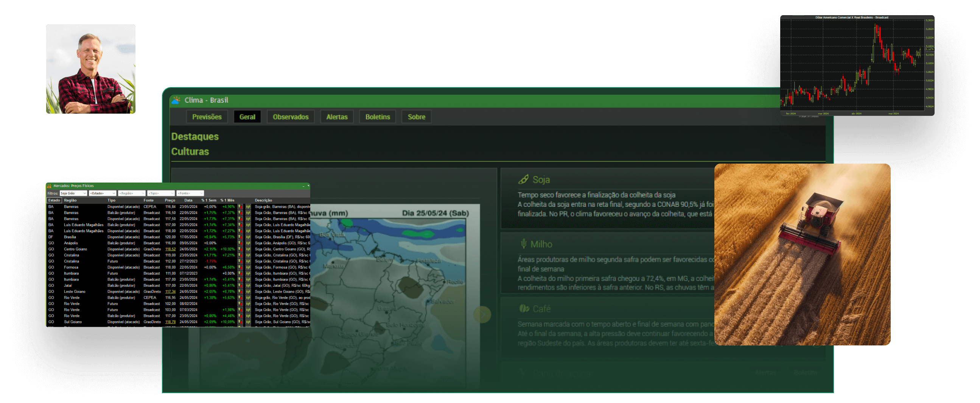
Task: Open chart icon in Leste Goiano row
Action: coord(248,292)
